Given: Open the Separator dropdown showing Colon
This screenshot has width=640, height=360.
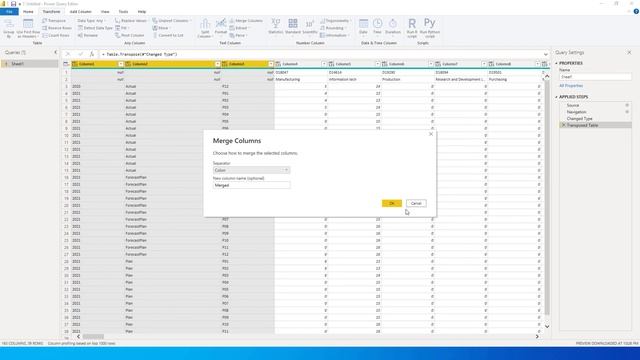Looking at the screenshot, I should pyautogui.click(x=251, y=170).
